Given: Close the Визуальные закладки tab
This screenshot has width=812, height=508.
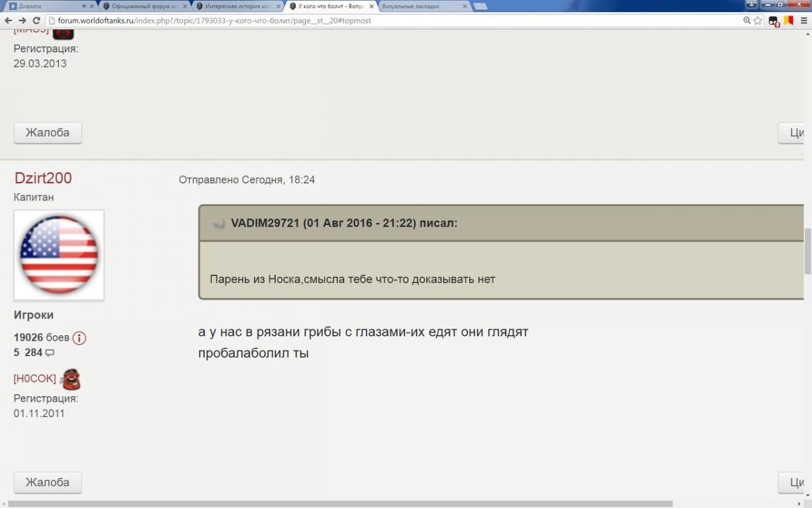Looking at the screenshot, I should coord(464,6).
